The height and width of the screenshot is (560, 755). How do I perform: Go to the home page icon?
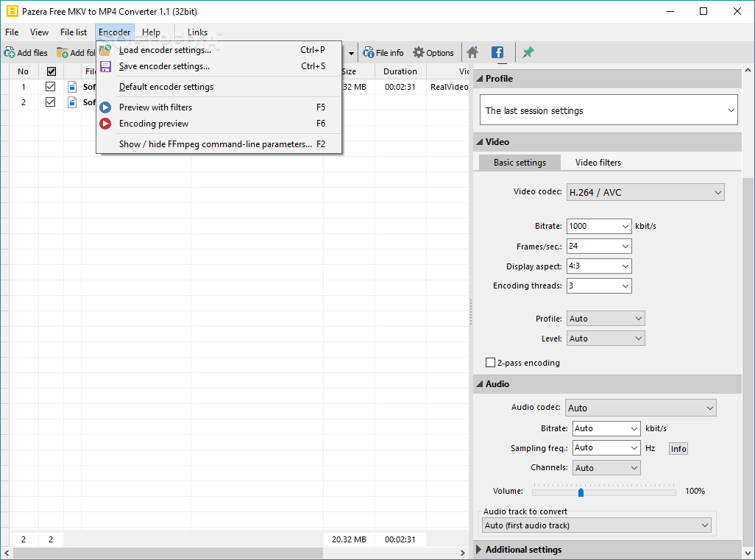(472, 52)
